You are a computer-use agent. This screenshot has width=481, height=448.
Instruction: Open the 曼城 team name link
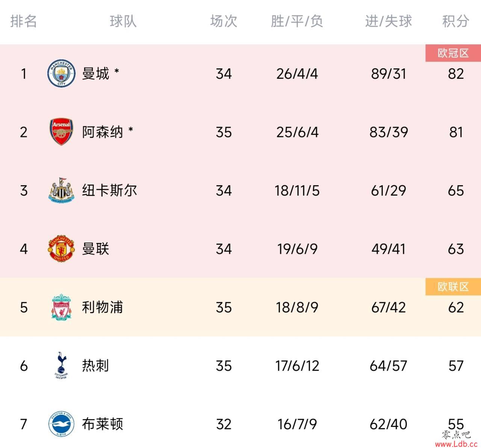point(96,73)
